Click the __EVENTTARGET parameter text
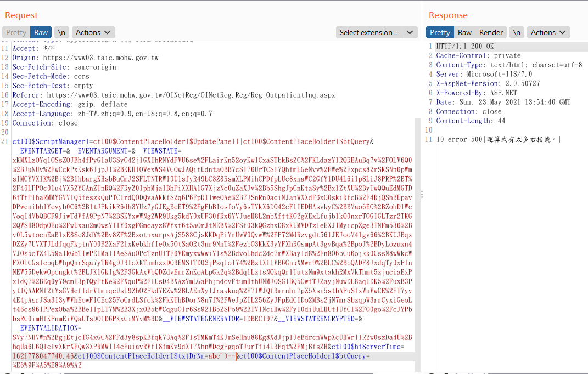 37,151
